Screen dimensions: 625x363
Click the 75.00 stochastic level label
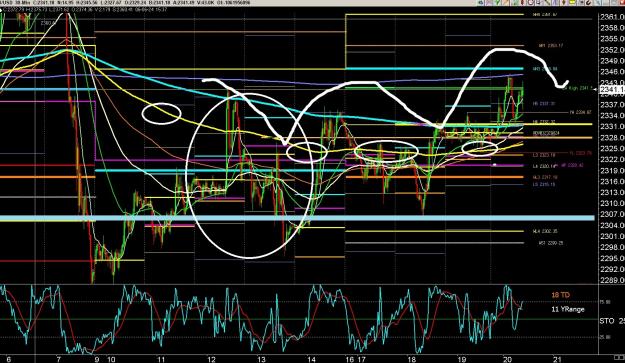click(x=605, y=302)
